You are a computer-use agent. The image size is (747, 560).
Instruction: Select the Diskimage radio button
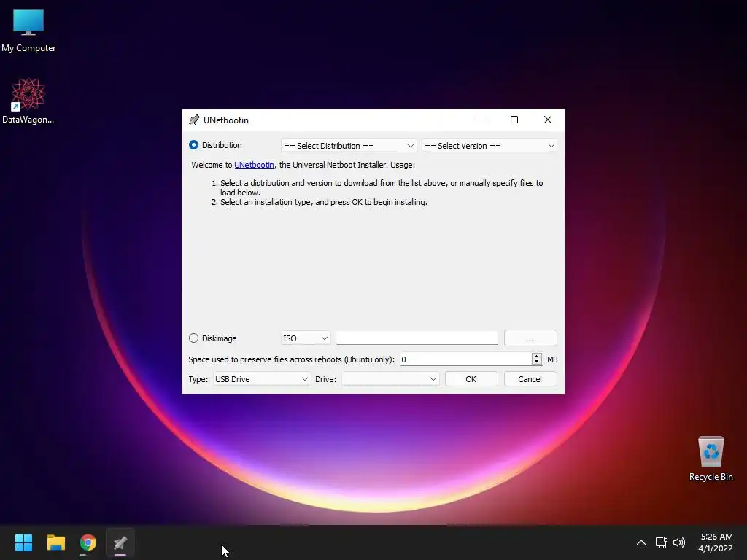(x=193, y=338)
